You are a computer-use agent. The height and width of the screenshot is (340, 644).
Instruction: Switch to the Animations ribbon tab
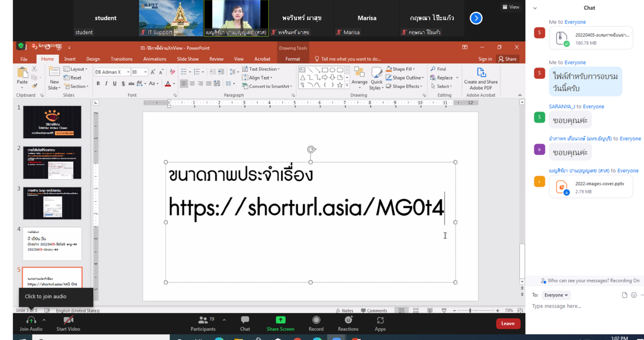154,59
